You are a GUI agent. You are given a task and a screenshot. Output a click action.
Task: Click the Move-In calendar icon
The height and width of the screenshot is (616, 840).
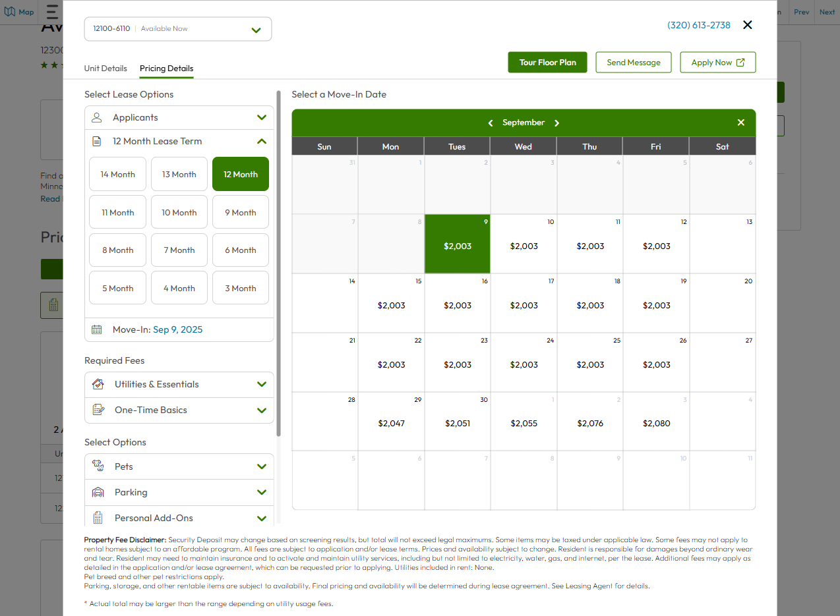click(97, 329)
